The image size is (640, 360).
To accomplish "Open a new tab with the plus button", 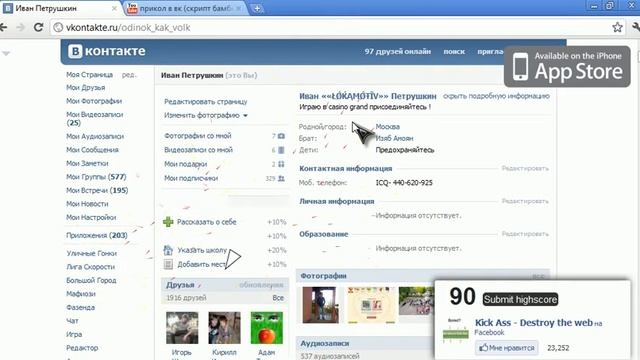I will 257,8.
